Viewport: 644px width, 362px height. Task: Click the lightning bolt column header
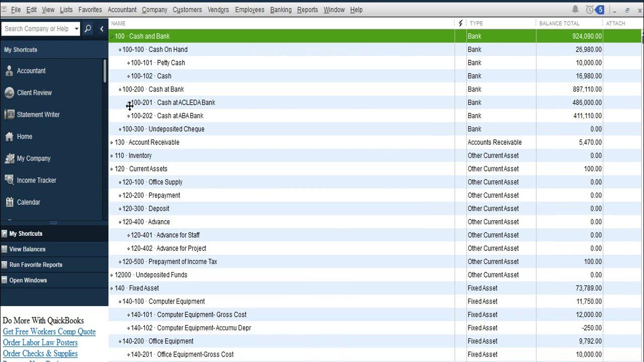pos(460,23)
